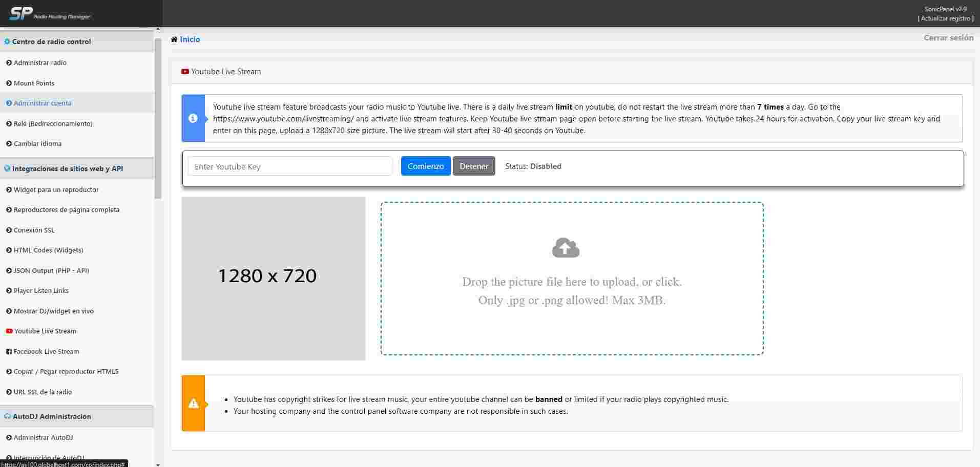Open Actualizar registro link
This screenshot has width=980, height=467.
[946, 18]
